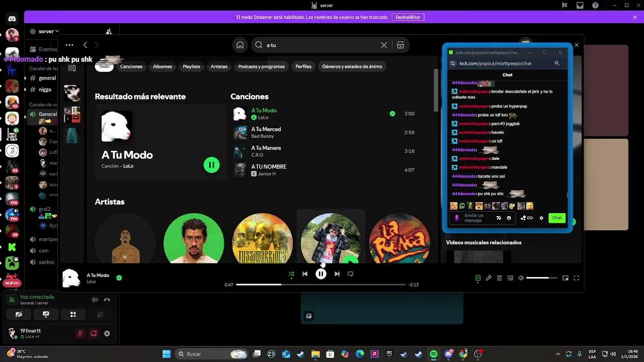Unmute the microphone in Discord user panel
This screenshot has width=644, height=362.
(79, 333)
